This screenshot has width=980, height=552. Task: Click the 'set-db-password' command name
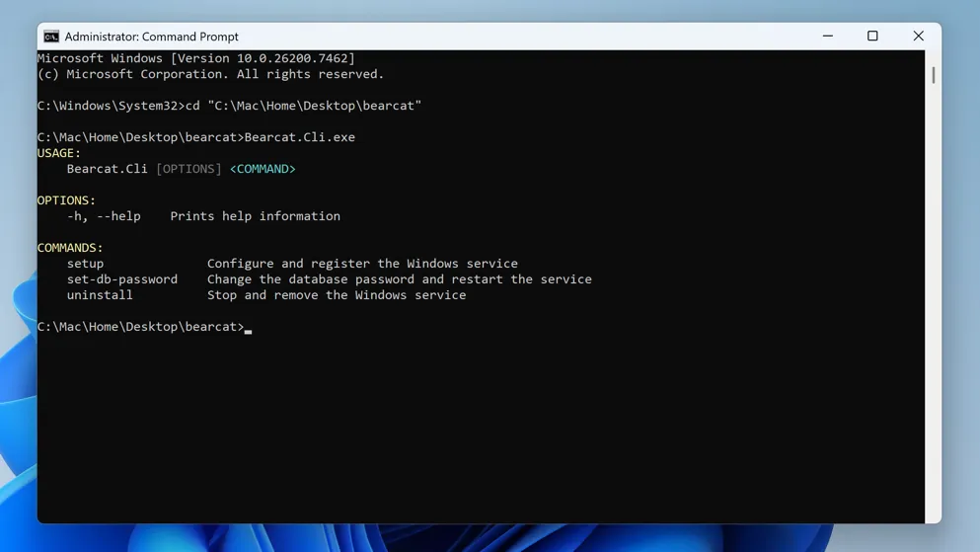(x=121, y=279)
